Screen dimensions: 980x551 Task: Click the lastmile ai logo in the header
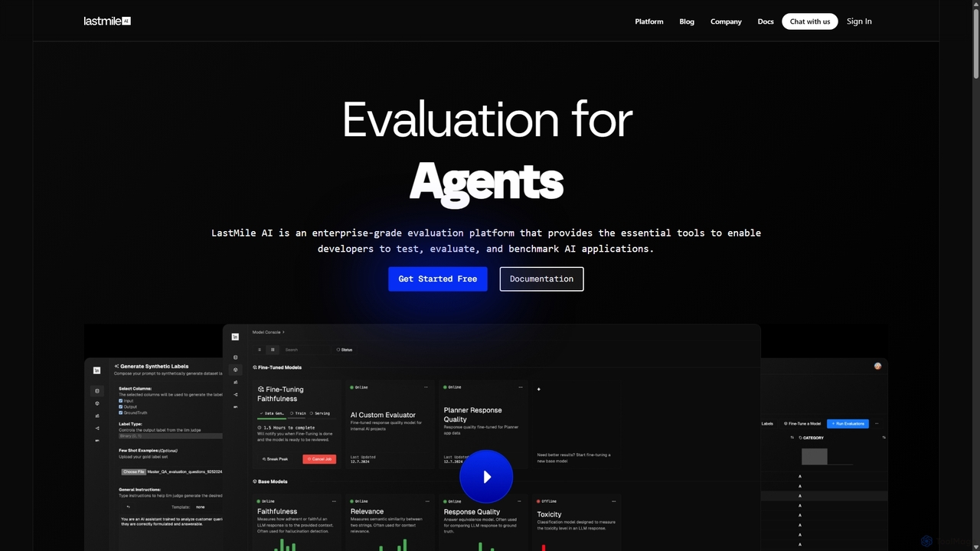(107, 21)
